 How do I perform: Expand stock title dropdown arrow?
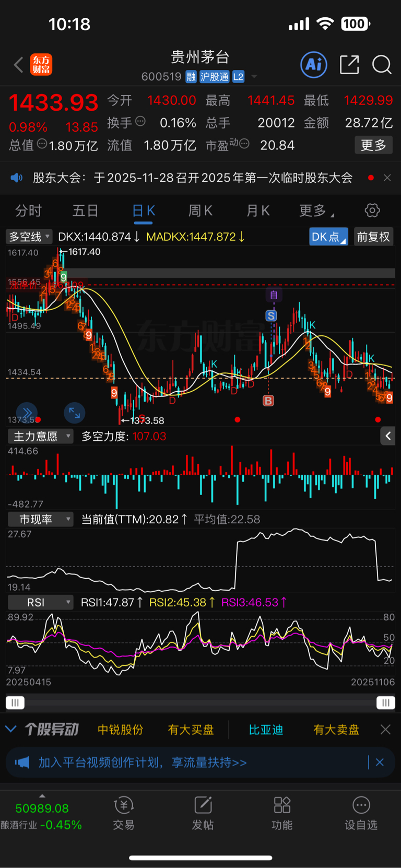[x=254, y=77]
